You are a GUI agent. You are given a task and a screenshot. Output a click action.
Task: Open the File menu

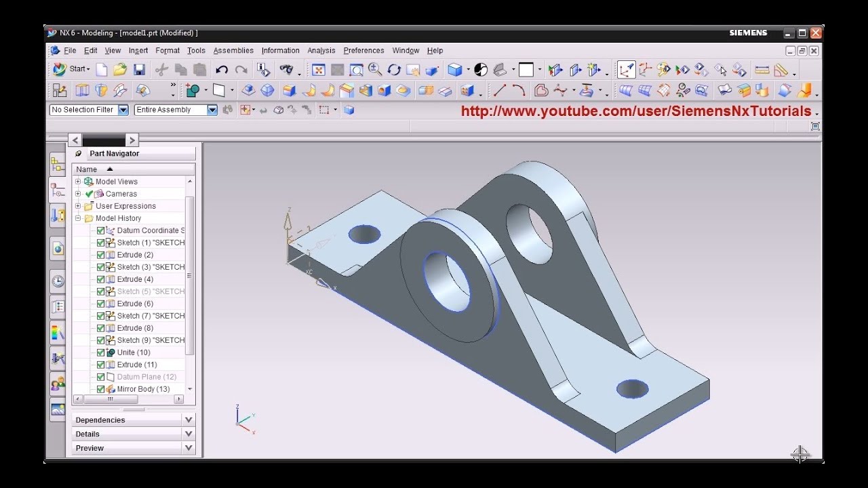tap(70, 51)
